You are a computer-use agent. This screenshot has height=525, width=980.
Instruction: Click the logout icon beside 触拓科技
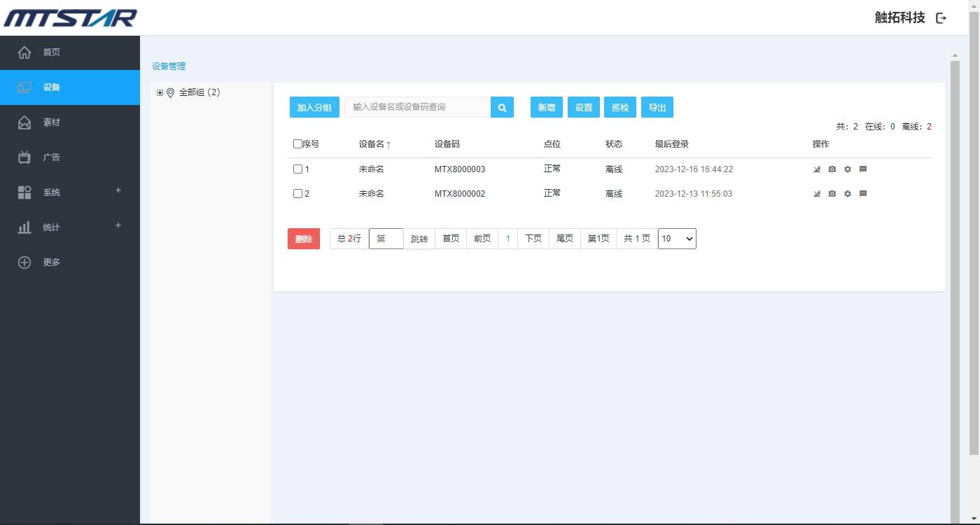pyautogui.click(x=941, y=18)
